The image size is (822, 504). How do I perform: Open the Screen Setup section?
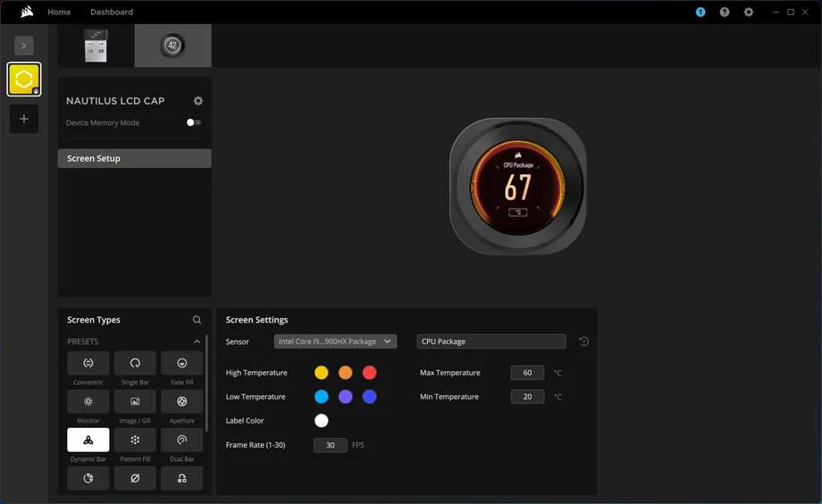pos(134,158)
